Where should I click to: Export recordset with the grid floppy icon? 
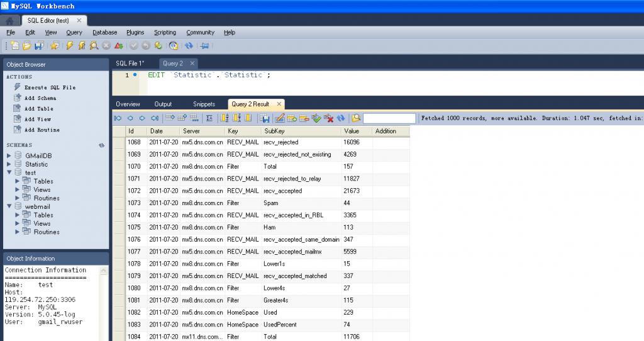tap(265, 118)
